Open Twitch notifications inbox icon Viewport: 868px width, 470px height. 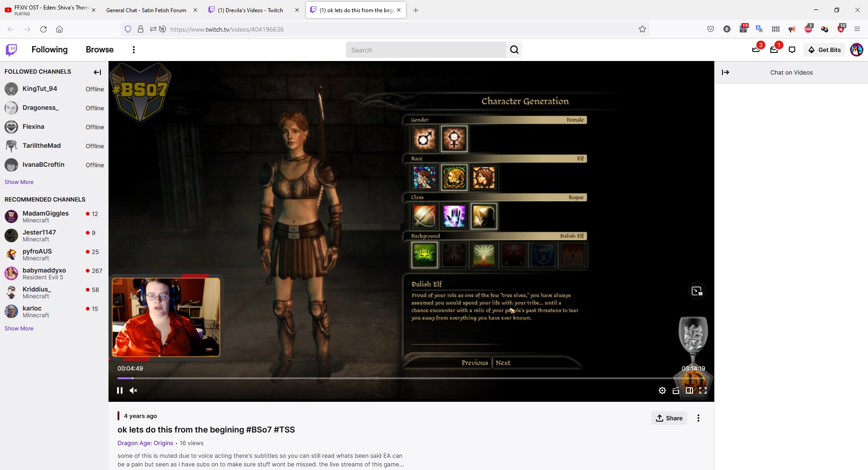pos(774,50)
